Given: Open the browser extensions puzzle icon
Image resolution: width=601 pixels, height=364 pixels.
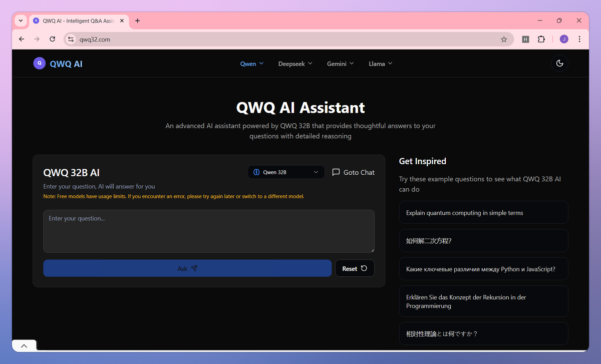Looking at the screenshot, I should pos(541,39).
